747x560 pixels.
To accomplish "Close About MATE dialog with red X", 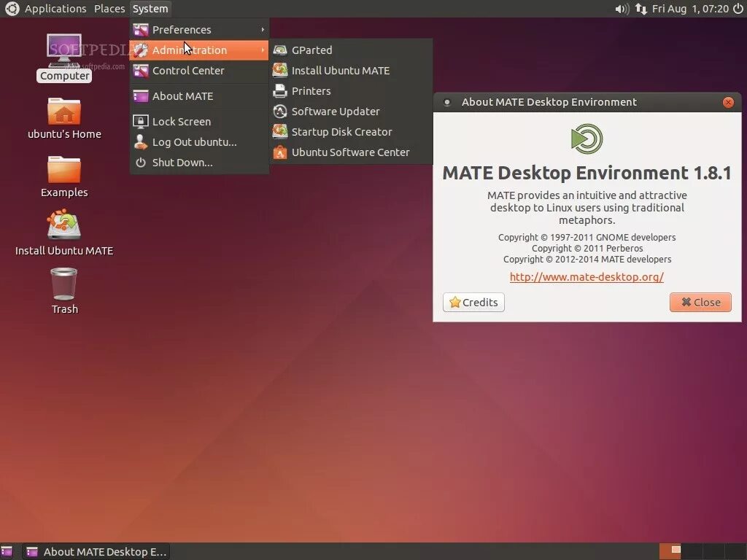I will pos(728,102).
